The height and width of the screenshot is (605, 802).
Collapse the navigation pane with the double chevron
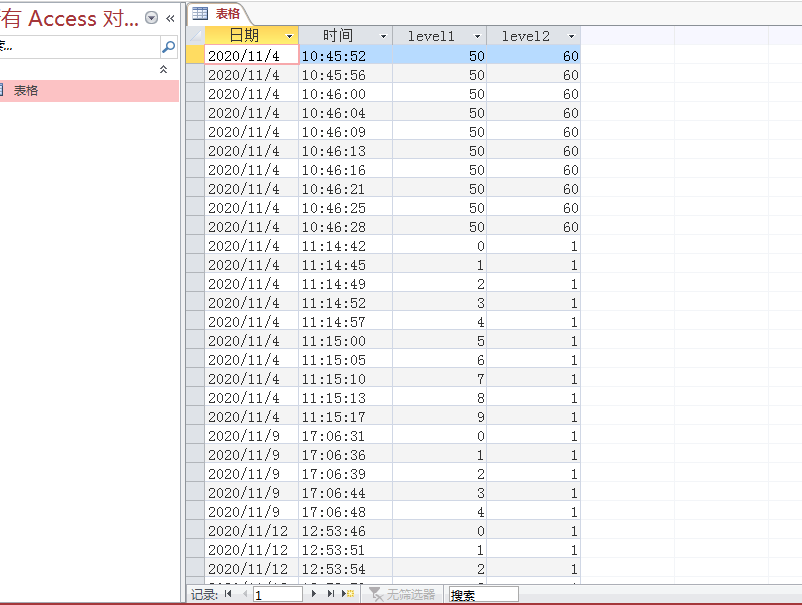coord(170,18)
